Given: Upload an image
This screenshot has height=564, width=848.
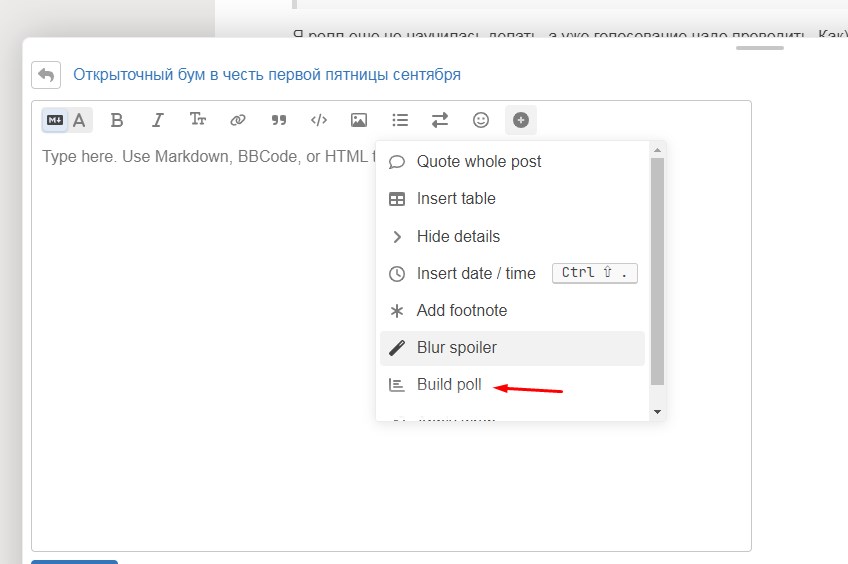Looking at the screenshot, I should point(359,120).
